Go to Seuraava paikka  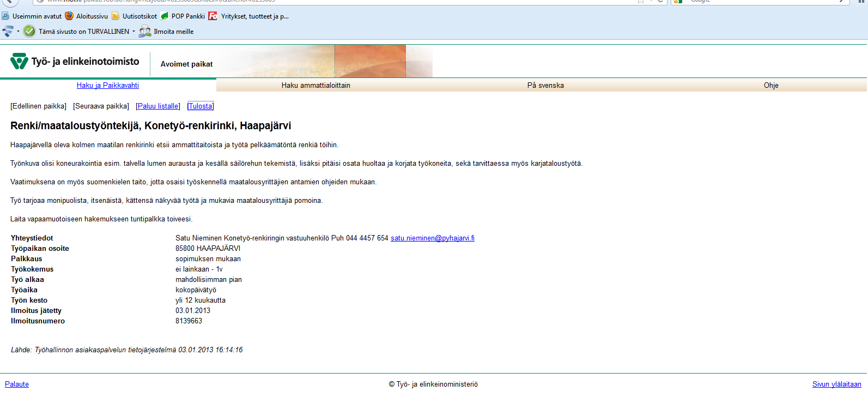101,106
